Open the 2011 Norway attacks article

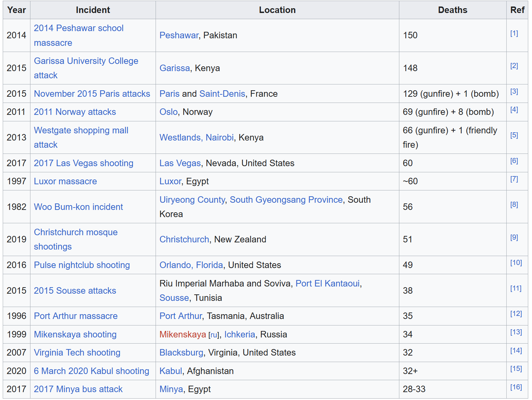75,112
